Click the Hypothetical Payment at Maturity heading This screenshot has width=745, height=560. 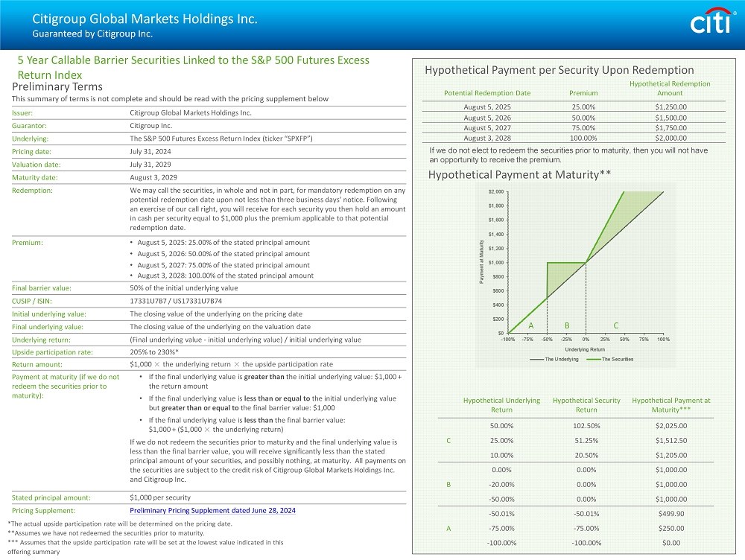click(519, 175)
